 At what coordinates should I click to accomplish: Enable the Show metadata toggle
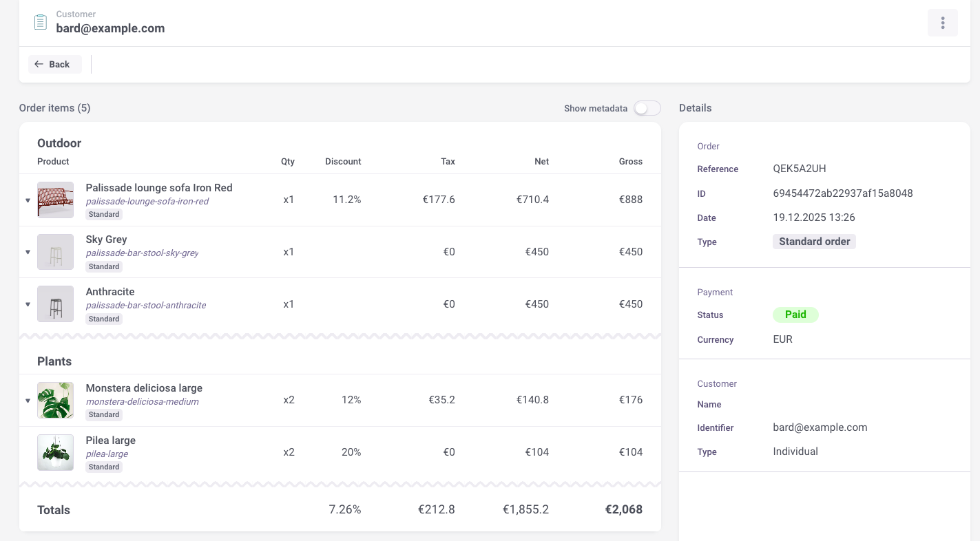tap(646, 108)
